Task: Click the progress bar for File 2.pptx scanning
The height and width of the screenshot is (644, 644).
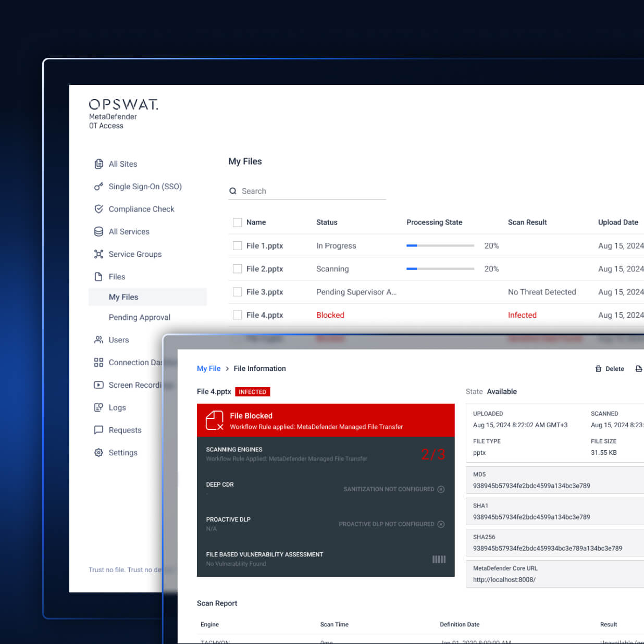Action: (440, 268)
